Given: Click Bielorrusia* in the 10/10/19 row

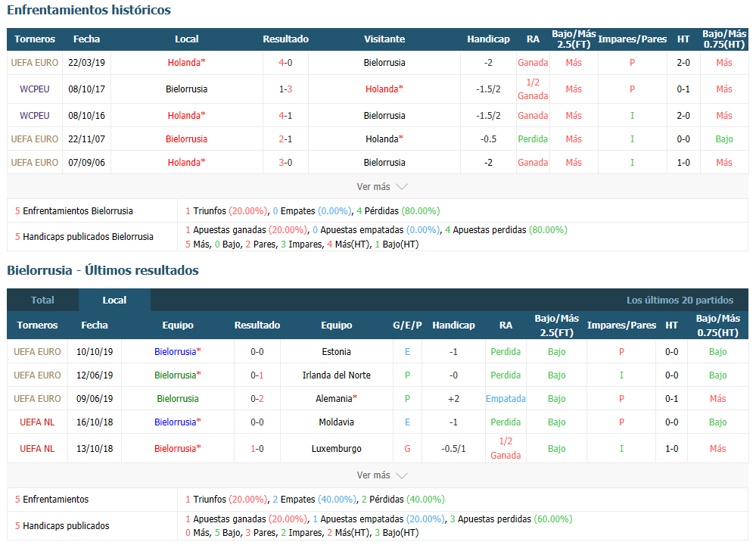Looking at the screenshot, I should coord(177,351).
